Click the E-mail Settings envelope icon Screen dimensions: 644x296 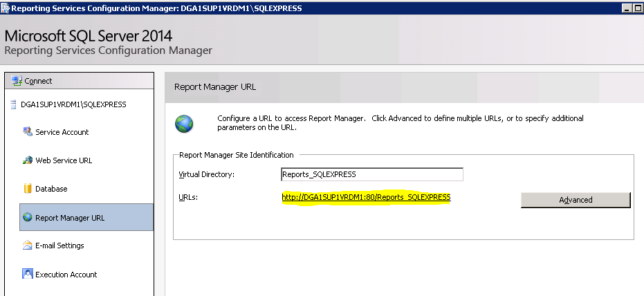click(28, 245)
